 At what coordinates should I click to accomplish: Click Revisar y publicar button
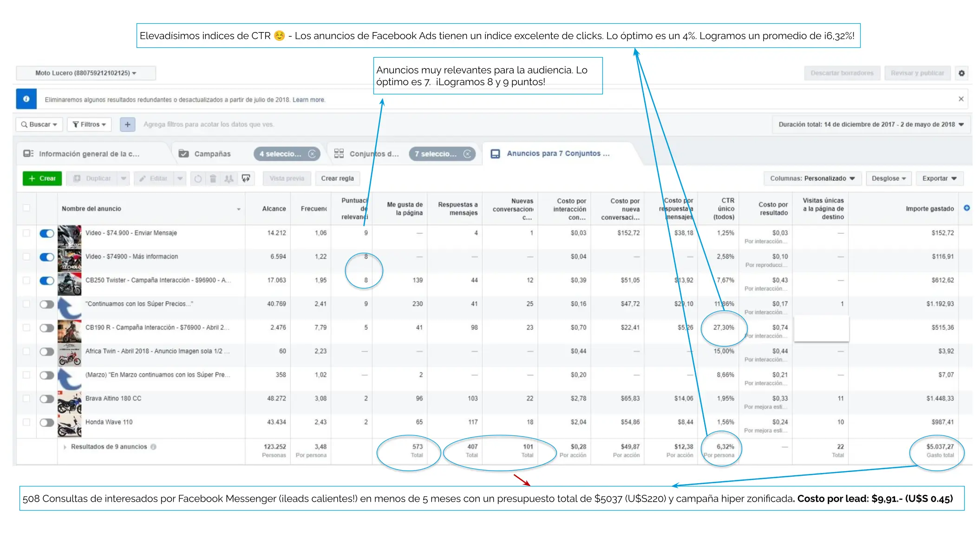coord(917,73)
